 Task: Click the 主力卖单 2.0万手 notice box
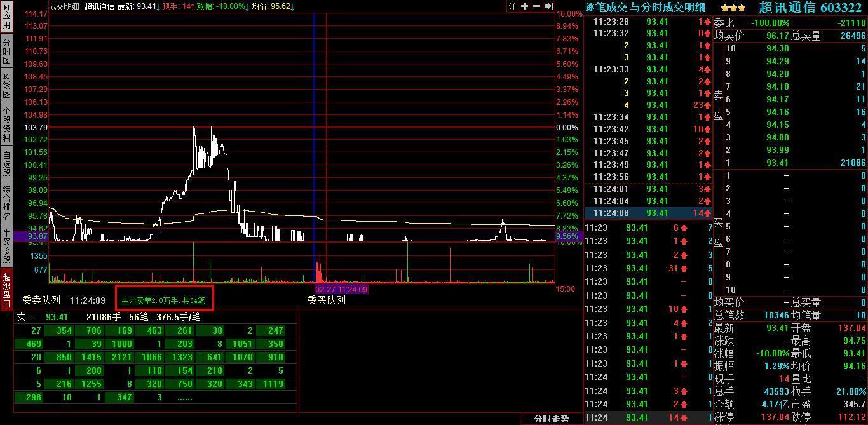[164, 300]
